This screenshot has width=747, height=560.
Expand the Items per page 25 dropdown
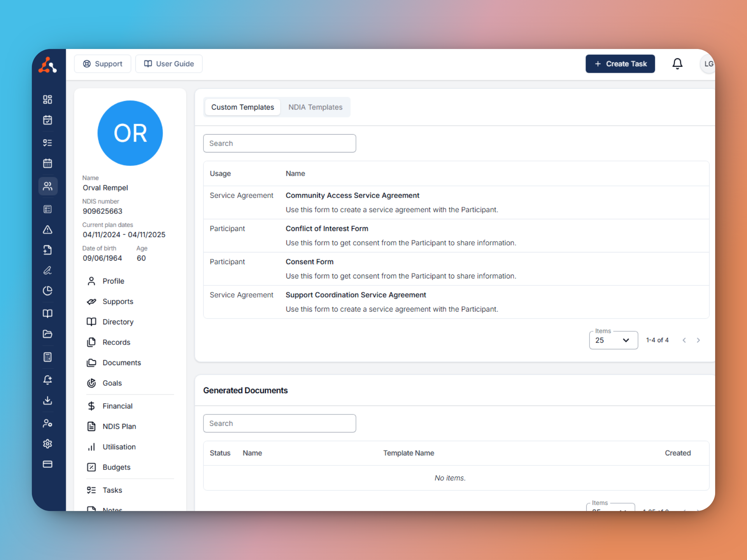[x=613, y=340]
